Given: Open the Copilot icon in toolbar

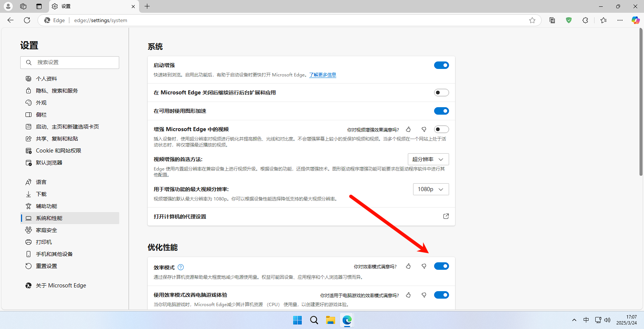Looking at the screenshot, I should 635,20.
